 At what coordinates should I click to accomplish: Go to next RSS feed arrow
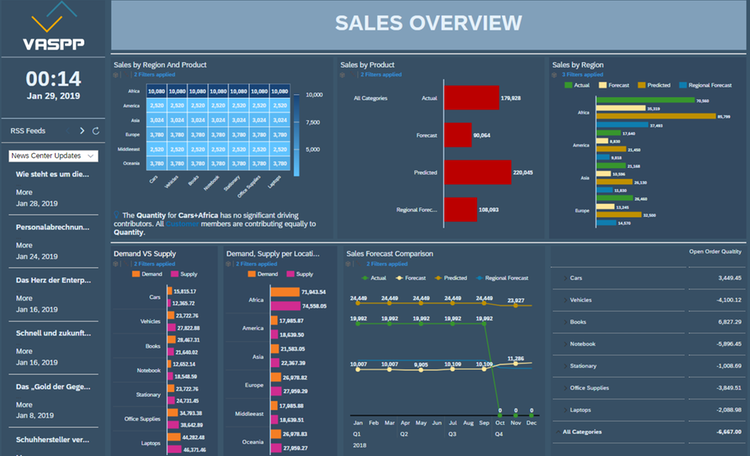pyautogui.click(x=82, y=131)
